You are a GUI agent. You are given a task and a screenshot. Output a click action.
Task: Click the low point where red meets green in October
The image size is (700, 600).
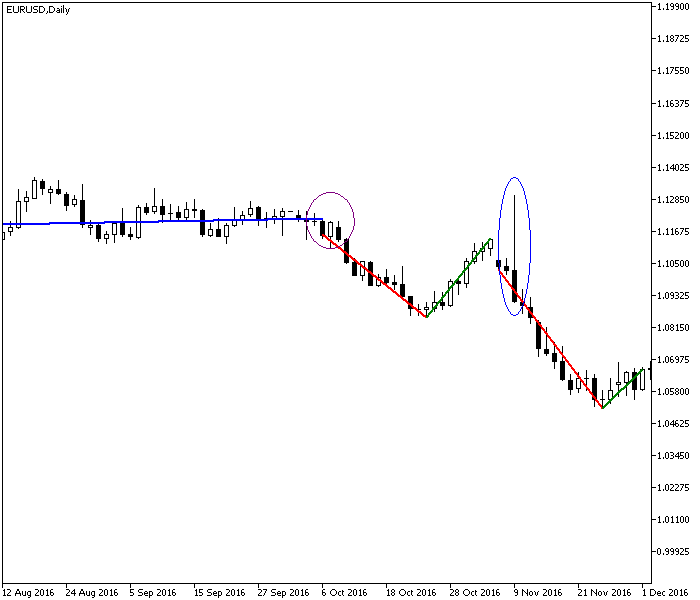(x=426, y=317)
